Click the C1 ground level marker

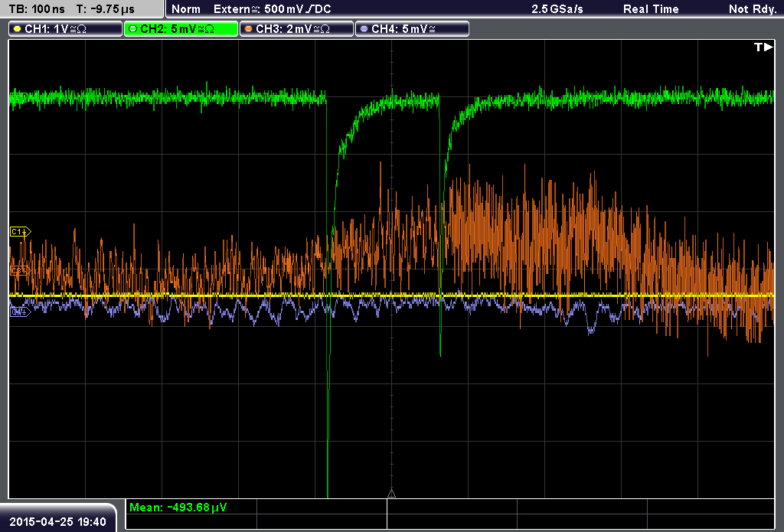[x=21, y=231]
